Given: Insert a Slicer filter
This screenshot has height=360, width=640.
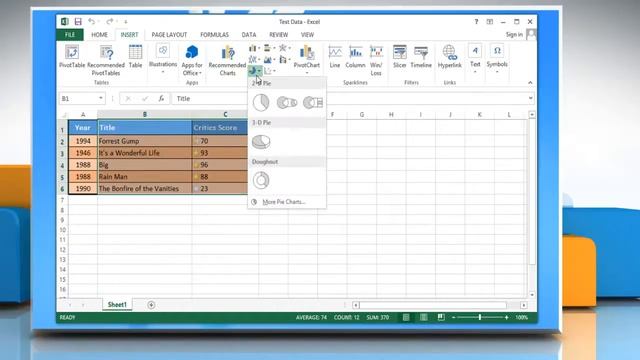Looking at the screenshot, I should point(400,57).
